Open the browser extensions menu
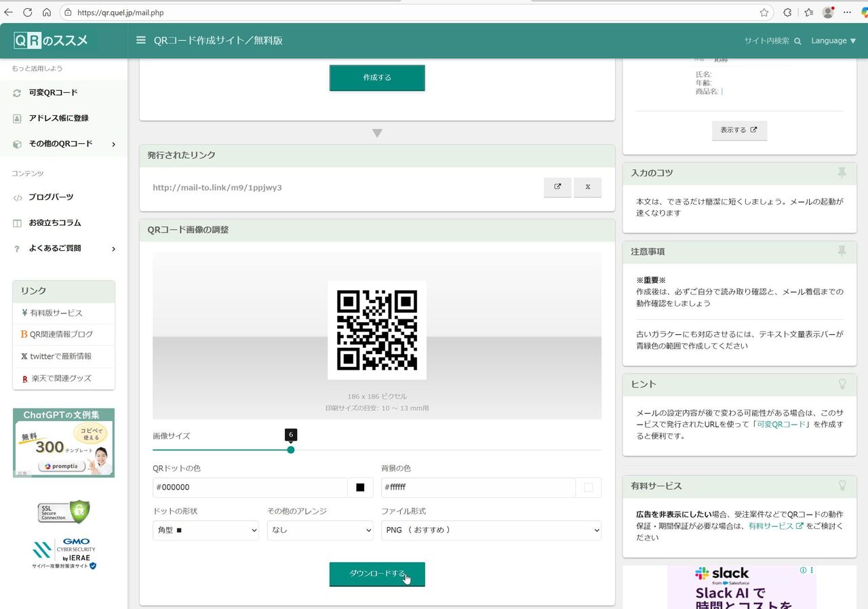The width and height of the screenshot is (868, 609). pyautogui.click(x=787, y=12)
